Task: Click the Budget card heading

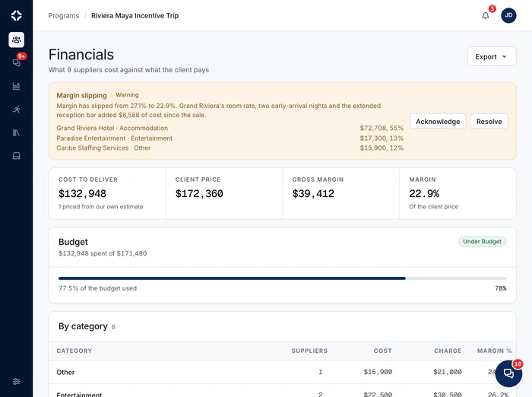Action: pyautogui.click(x=73, y=242)
